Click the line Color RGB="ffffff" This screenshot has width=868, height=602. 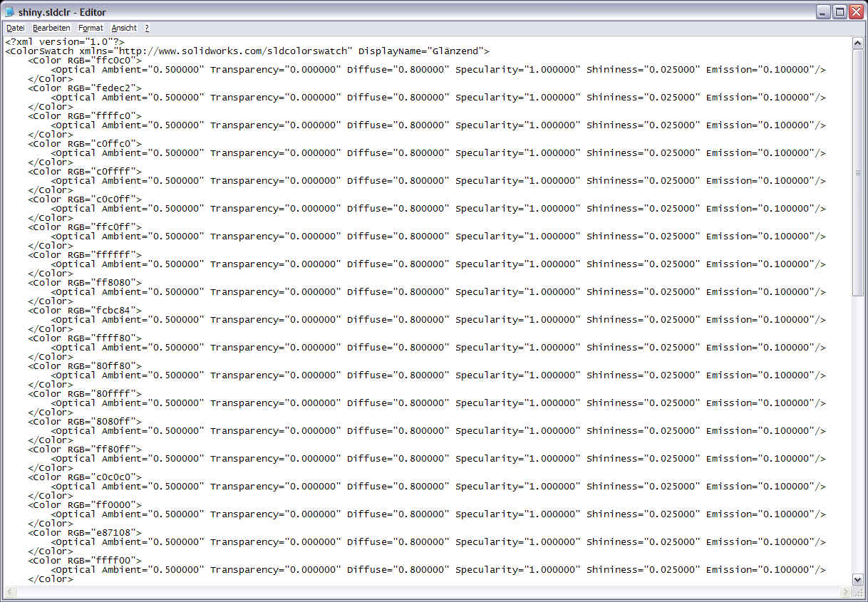85,255
